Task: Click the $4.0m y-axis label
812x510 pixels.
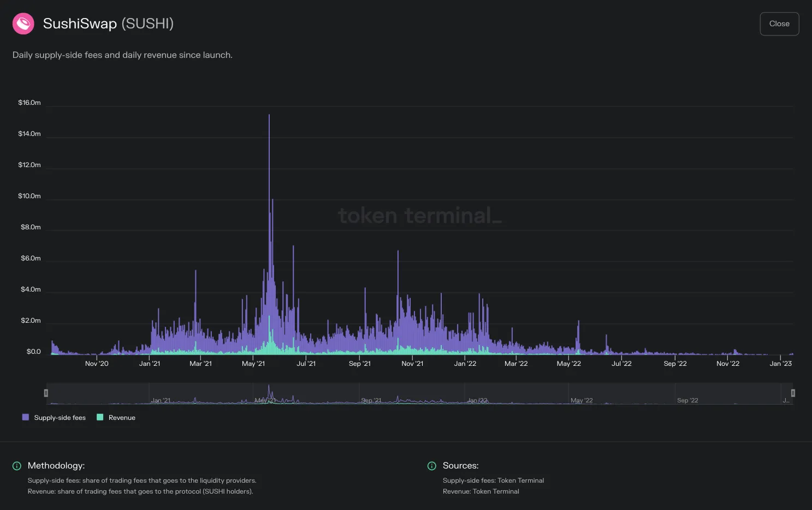Action: click(x=31, y=289)
